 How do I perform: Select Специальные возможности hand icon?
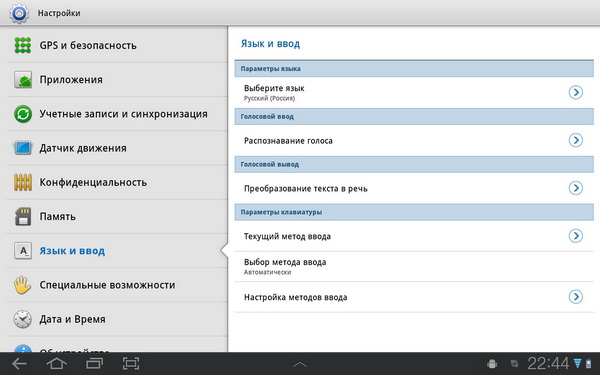pyautogui.click(x=23, y=285)
